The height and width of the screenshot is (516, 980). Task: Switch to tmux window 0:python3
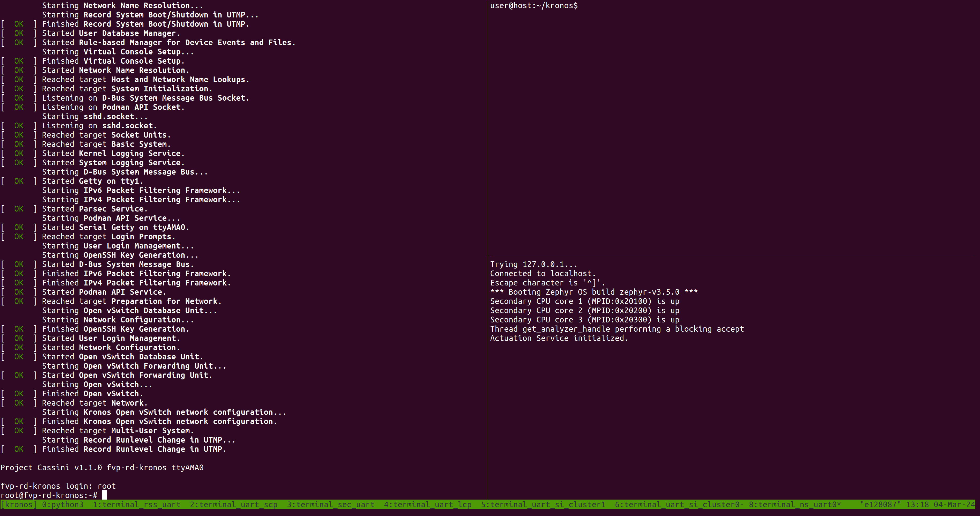coord(63,505)
